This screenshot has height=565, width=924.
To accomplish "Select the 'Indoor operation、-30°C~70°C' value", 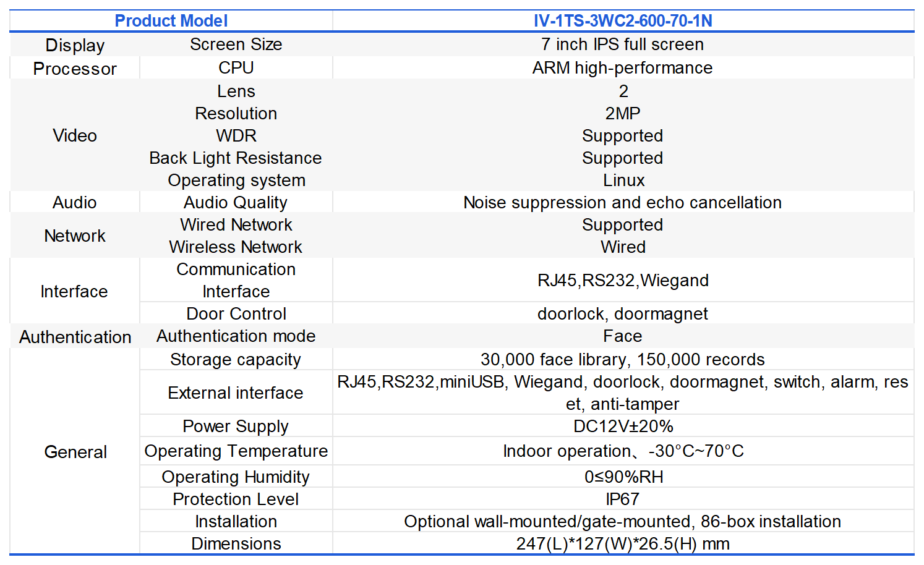I will tap(623, 451).
